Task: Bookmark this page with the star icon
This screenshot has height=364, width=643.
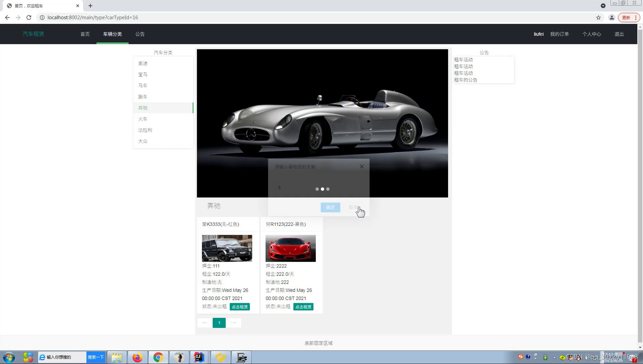Action: tap(598, 17)
